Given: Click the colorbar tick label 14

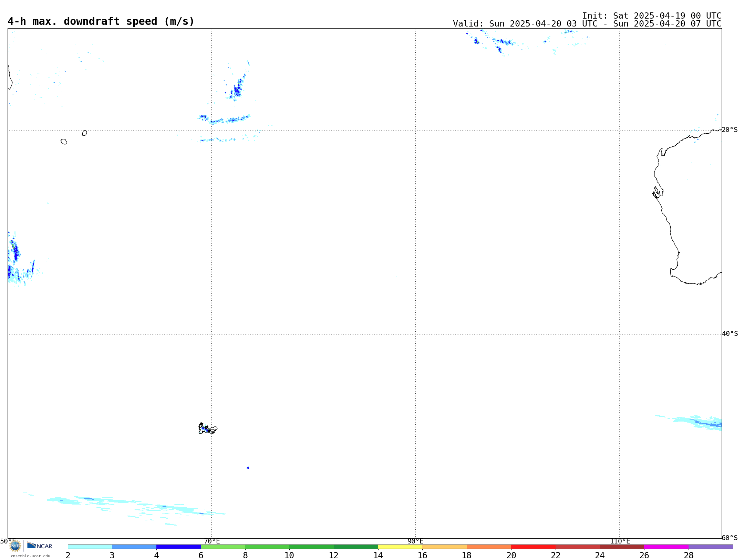Looking at the screenshot, I should (378, 555).
